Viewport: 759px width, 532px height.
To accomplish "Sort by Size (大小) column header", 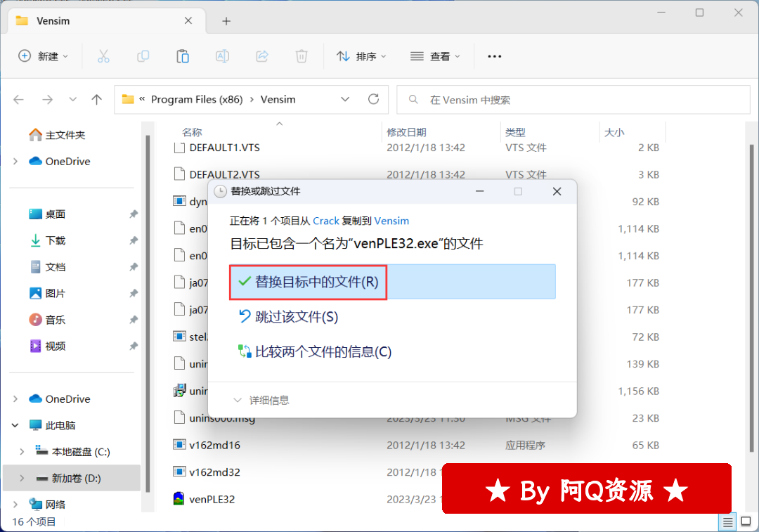I will point(614,132).
